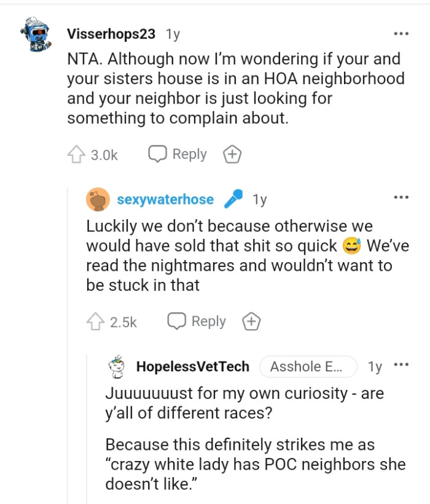Viewport: 430px width, 504px height.
Task: Open overflow menu on sexywaterhose's reply
Action: [401, 196]
